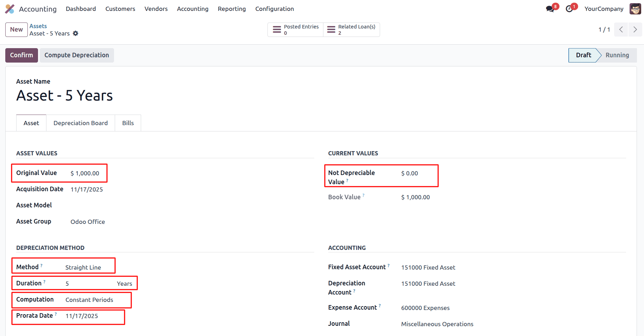Select the Draft stage

click(x=583, y=55)
